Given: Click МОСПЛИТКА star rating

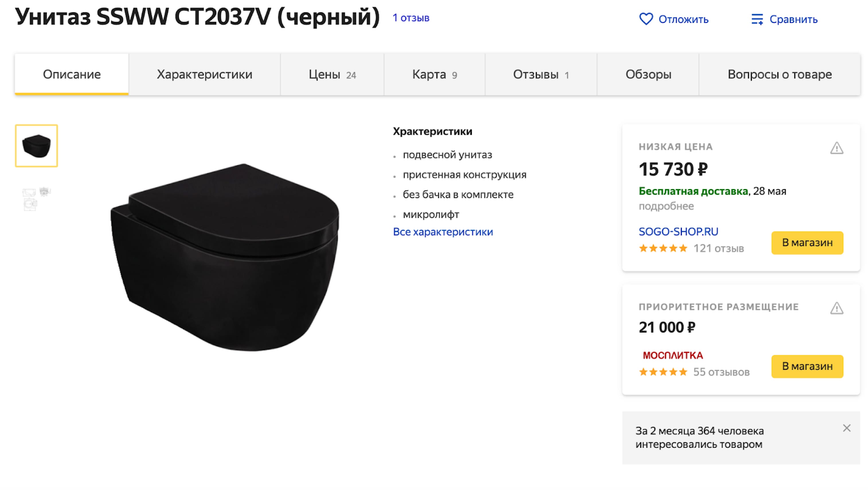Looking at the screenshot, I should click(x=663, y=372).
